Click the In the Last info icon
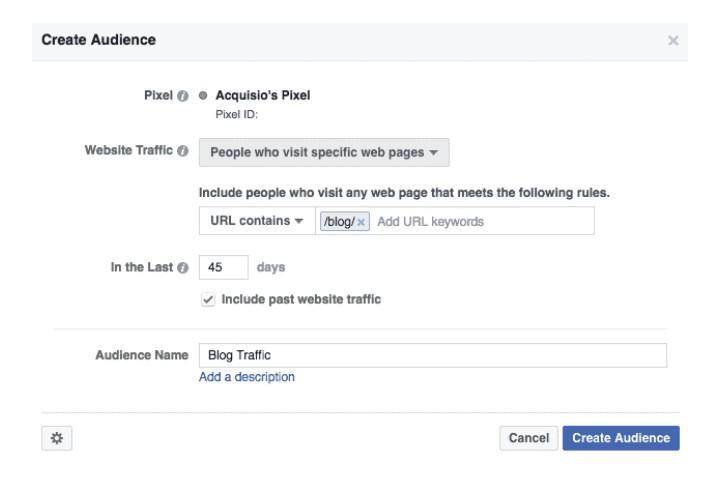This screenshot has height=490, width=720. tap(183, 268)
